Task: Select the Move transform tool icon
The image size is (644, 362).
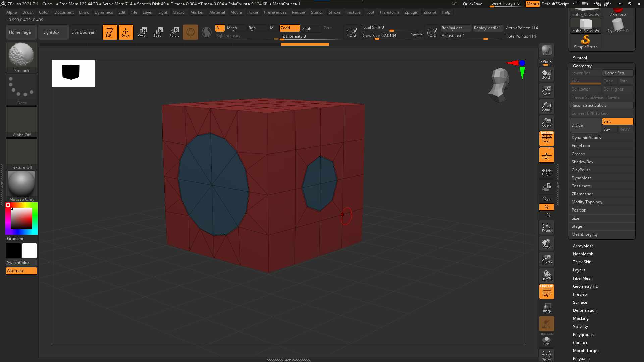Action: [x=142, y=32]
